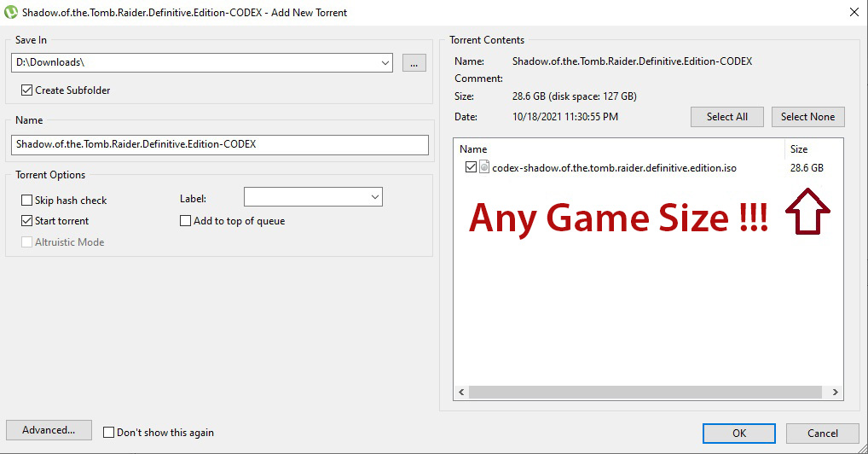Click the ISO file icon in contents list

tap(484, 167)
